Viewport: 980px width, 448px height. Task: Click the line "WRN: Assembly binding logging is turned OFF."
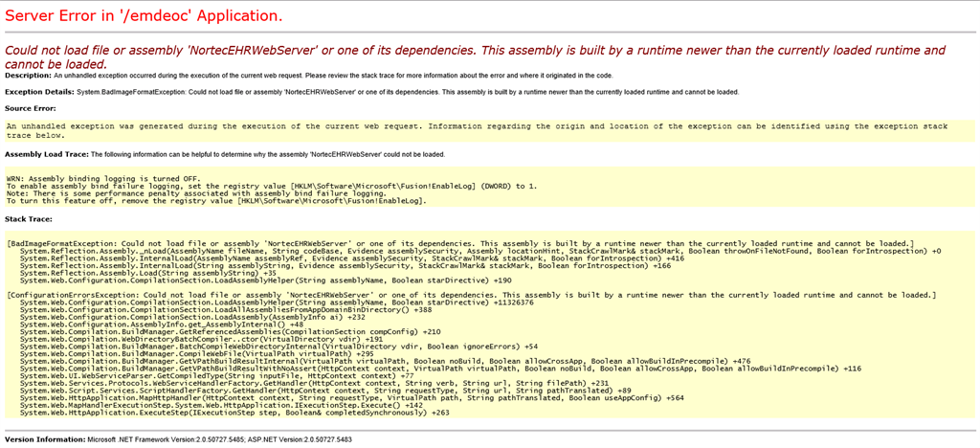click(x=103, y=179)
